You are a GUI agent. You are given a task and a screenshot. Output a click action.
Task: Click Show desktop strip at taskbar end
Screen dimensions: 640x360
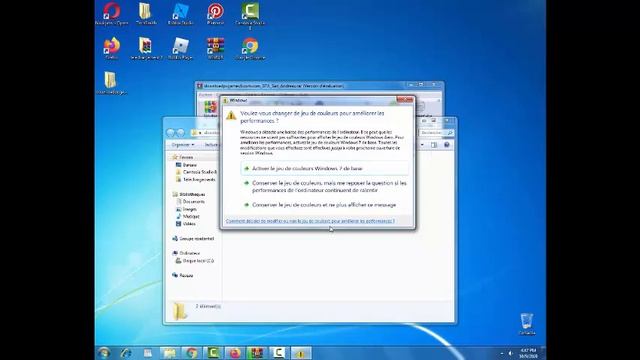pos(543,353)
